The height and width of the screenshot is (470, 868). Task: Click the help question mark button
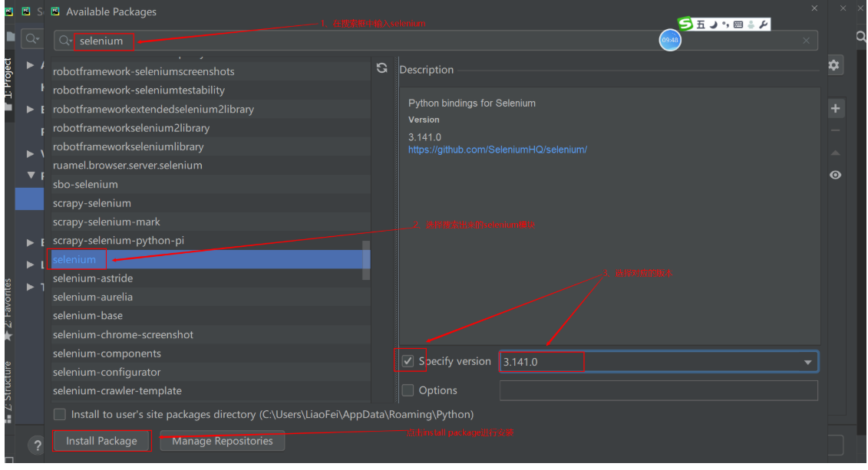(37, 445)
